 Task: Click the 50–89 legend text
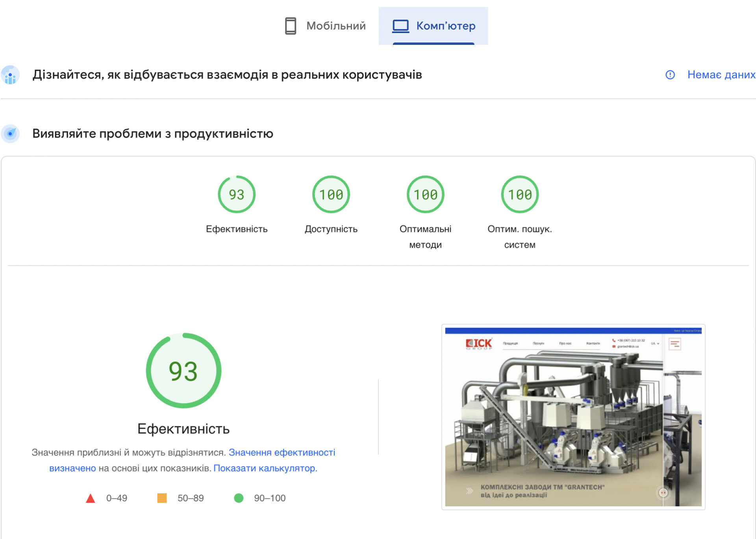191,498
